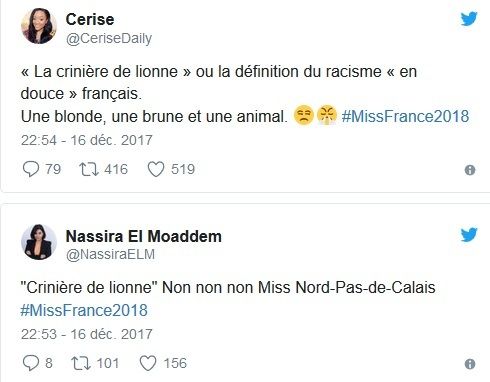Open #MissFrance2018 hashtag in Cerise's tweet
This screenshot has height=382, width=490.
click(405, 117)
